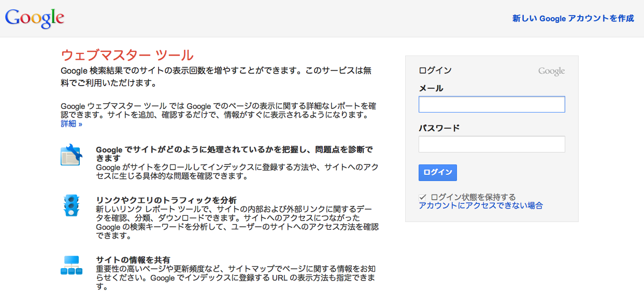The width and height of the screenshot is (644, 305).
Task: Open the 詳細 » link
Action: pos(71,123)
